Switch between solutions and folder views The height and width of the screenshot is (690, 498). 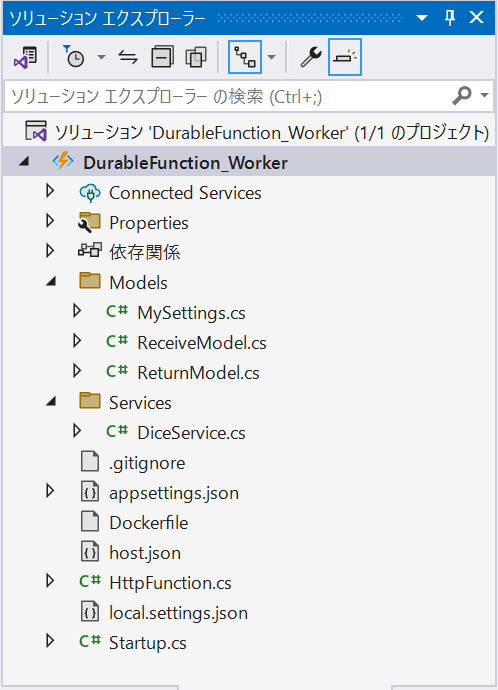(x=26, y=57)
